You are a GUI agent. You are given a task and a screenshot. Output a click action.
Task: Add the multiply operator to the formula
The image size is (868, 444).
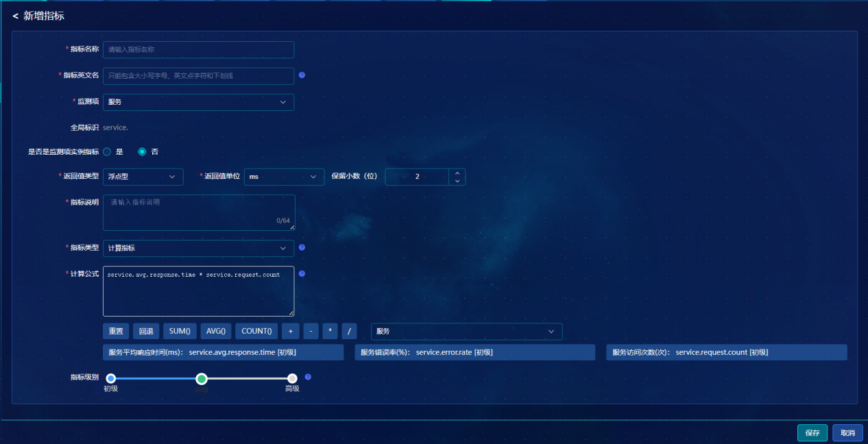(x=330, y=332)
